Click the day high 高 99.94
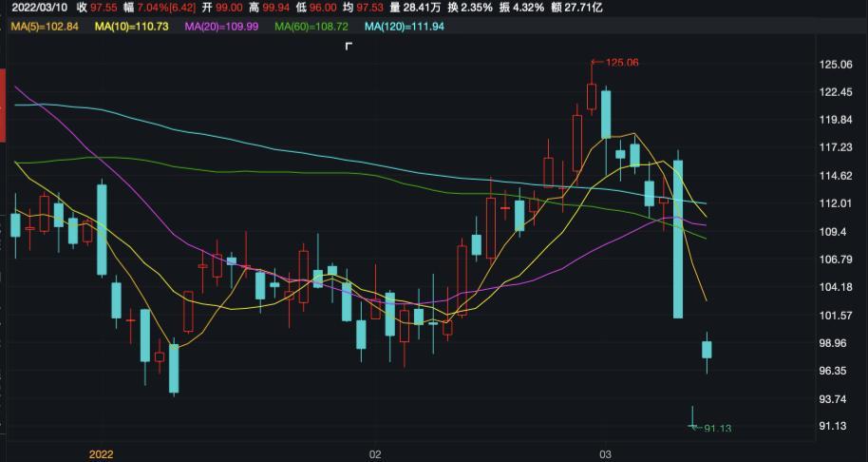The image size is (868, 462). click(269, 8)
